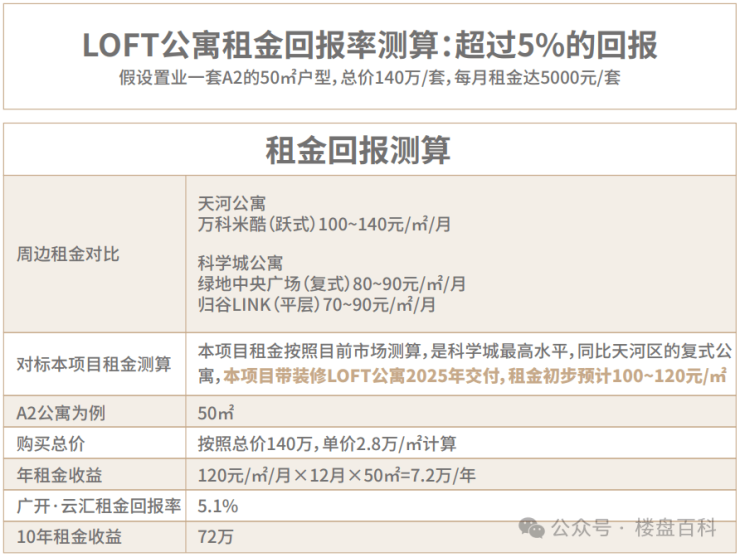Click the 万科米酷(跃式) rent line
The image size is (740, 557).
tap(325, 225)
